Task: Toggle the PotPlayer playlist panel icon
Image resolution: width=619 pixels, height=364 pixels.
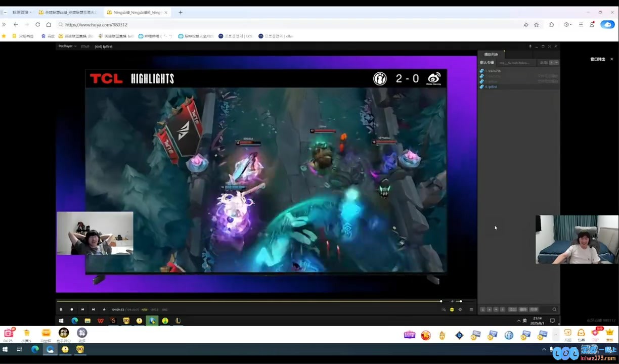Action: point(471,309)
